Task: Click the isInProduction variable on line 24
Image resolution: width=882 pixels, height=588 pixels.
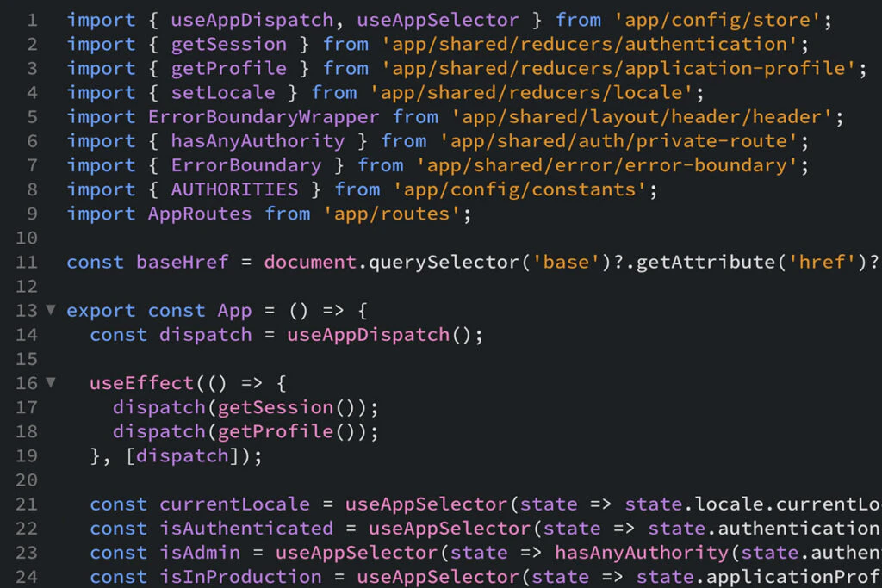Action: (x=241, y=576)
